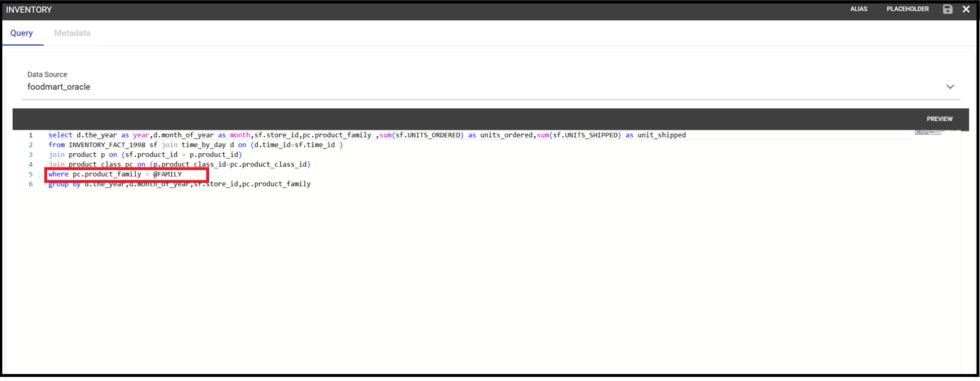Click the 'join product p on' line text
Viewport: 980px width, 381px height.
coord(83,155)
